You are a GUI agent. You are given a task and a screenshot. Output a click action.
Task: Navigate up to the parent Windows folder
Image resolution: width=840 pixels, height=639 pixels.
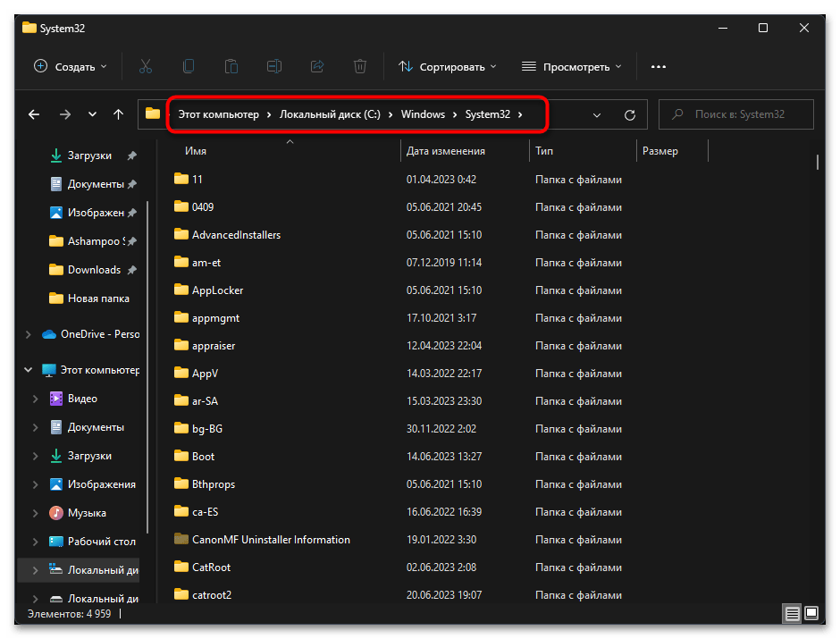118,114
